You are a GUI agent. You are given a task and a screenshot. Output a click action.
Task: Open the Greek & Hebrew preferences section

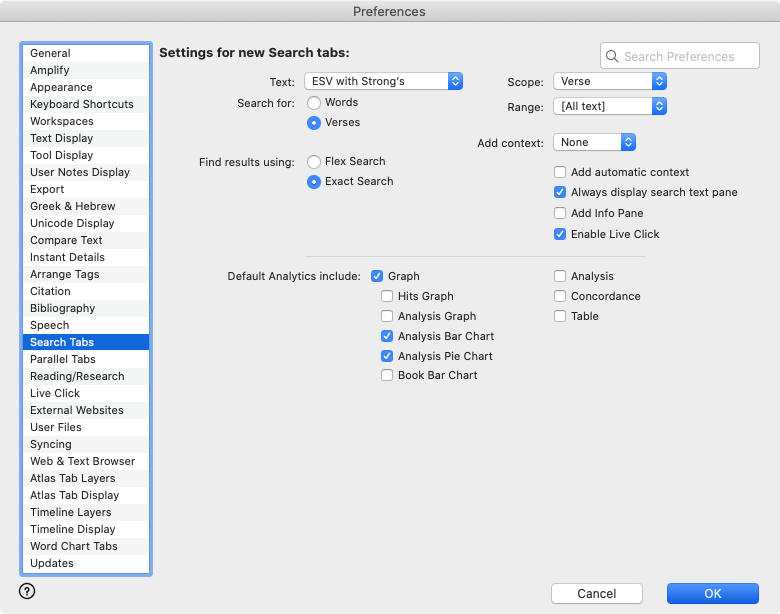click(x=72, y=206)
